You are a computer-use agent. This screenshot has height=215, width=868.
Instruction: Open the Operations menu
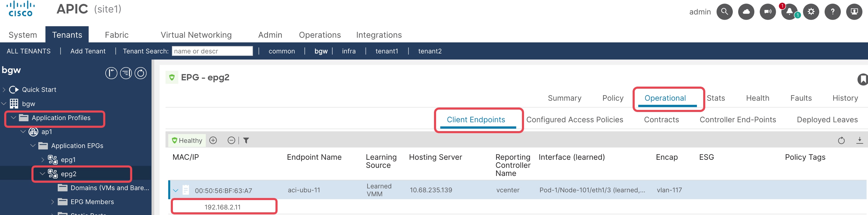[320, 35]
